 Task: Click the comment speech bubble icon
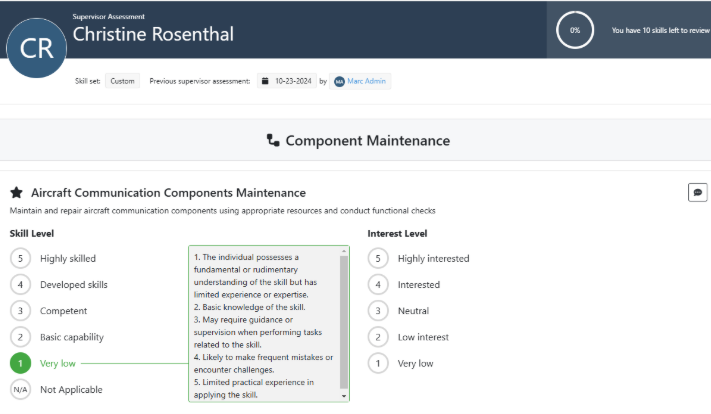pyautogui.click(x=697, y=192)
